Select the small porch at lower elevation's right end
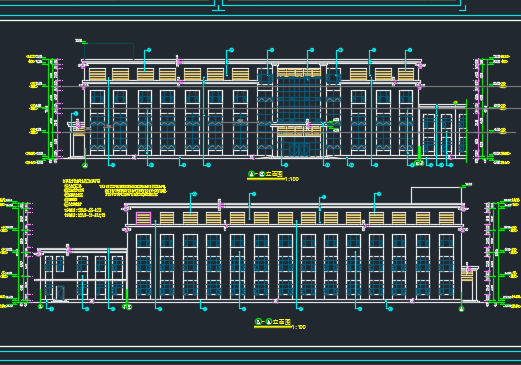Image resolution: width=521 pixels, height=365 pixels. point(469,283)
